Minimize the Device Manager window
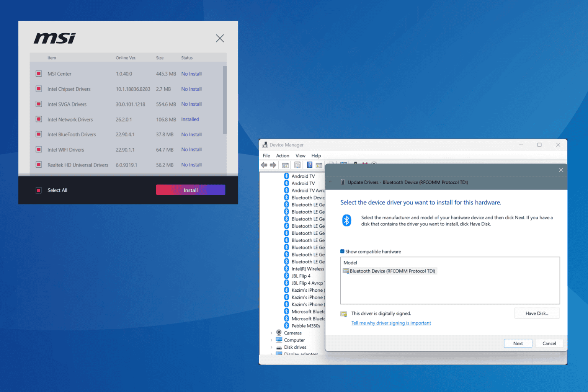 click(521, 145)
